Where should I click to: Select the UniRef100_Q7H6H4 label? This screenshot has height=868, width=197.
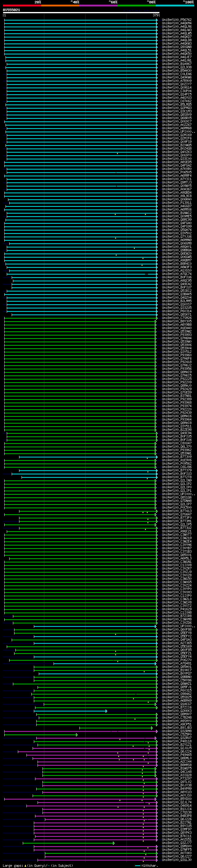[177, 338]
